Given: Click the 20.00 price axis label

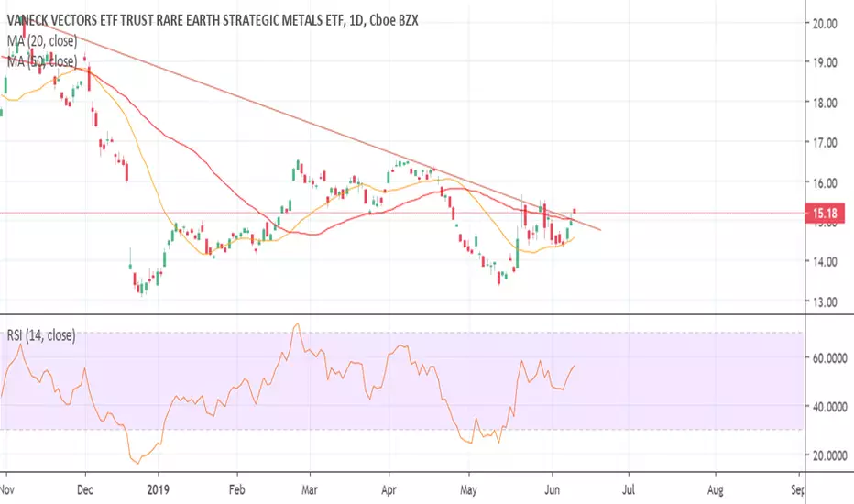Looking at the screenshot, I should (825, 24).
